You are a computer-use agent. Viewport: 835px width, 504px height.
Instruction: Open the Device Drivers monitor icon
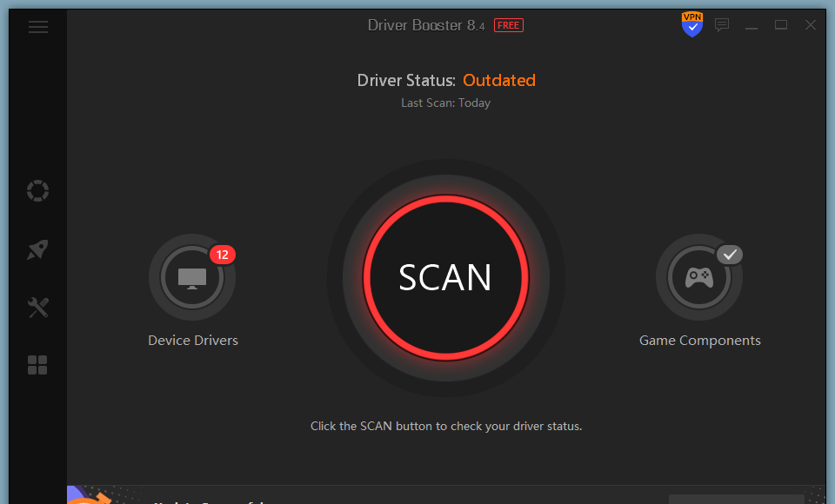[192, 277]
